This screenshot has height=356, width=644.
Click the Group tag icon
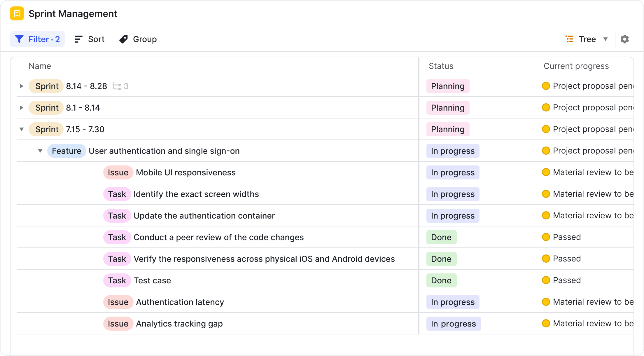pyautogui.click(x=123, y=39)
